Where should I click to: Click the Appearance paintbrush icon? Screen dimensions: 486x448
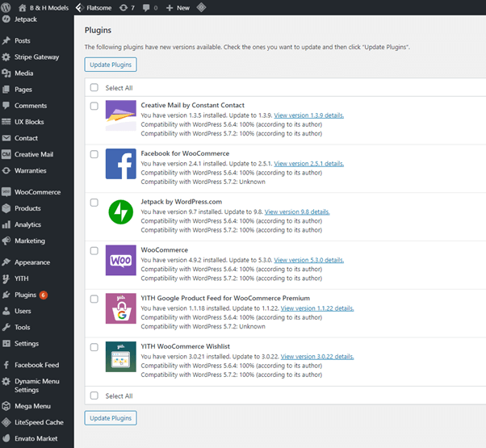6,262
